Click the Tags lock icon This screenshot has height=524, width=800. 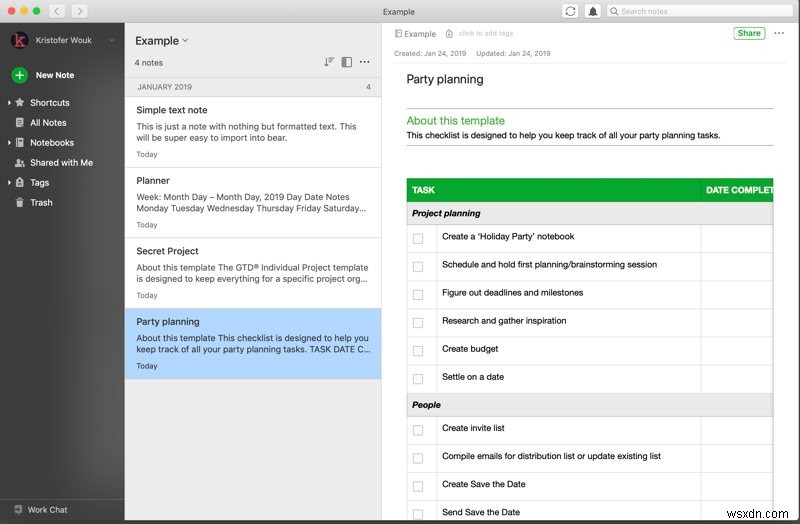click(x=20, y=182)
